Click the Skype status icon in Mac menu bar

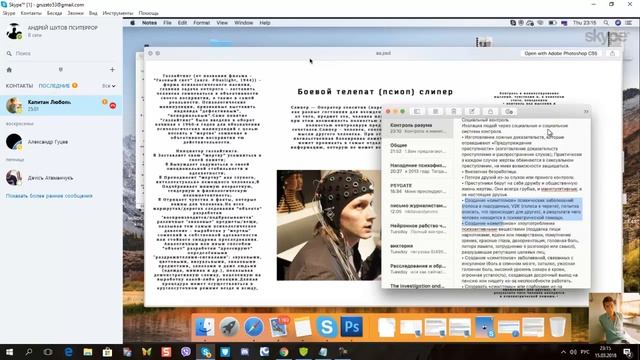(513, 23)
